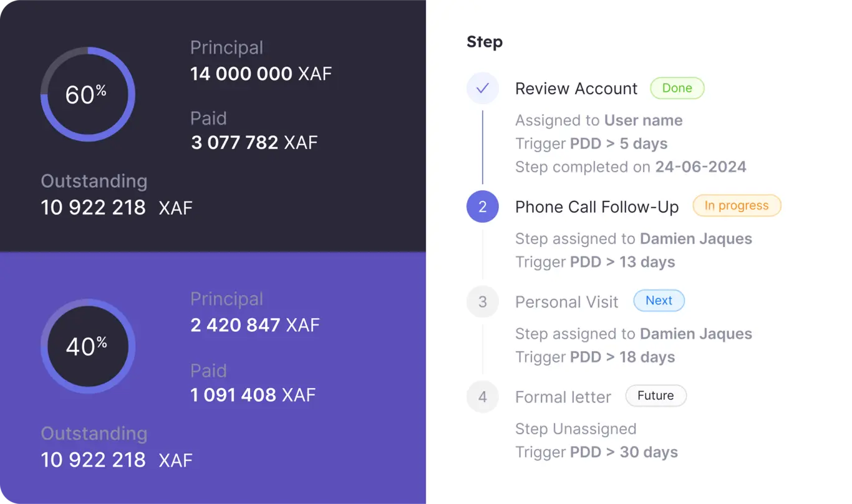Click the 40% progress ring
The height and width of the screenshot is (504, 852).
coord(87,346)
